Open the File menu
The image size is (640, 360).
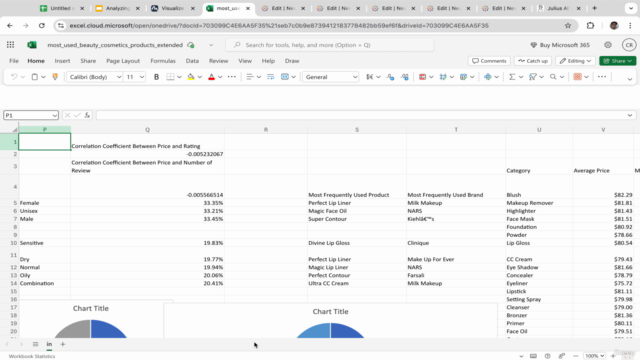(x=14, y=61)
